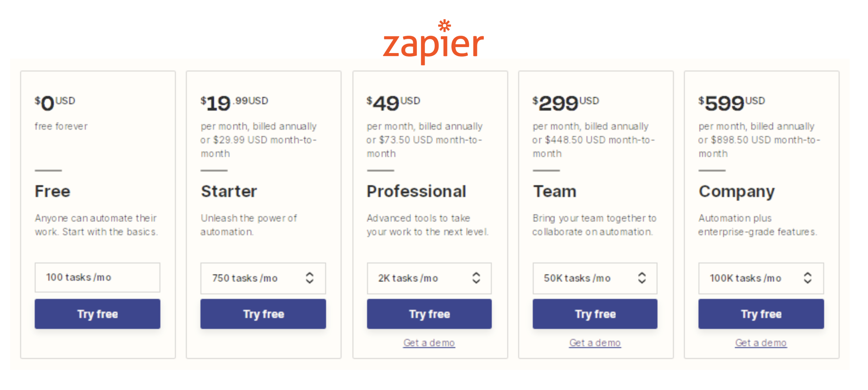Viewport: 868px width, 390px height.
Task: Click the Team plan stepper chevrons
Action: 642,278
